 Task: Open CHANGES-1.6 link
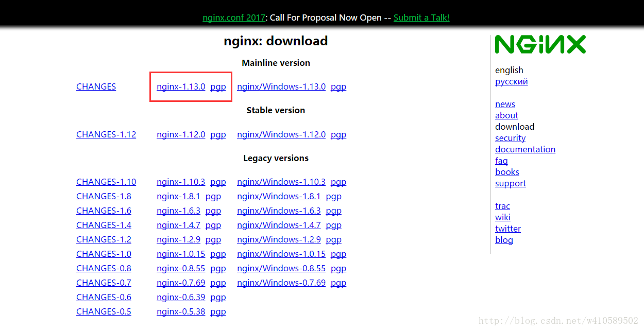point(104,211)
